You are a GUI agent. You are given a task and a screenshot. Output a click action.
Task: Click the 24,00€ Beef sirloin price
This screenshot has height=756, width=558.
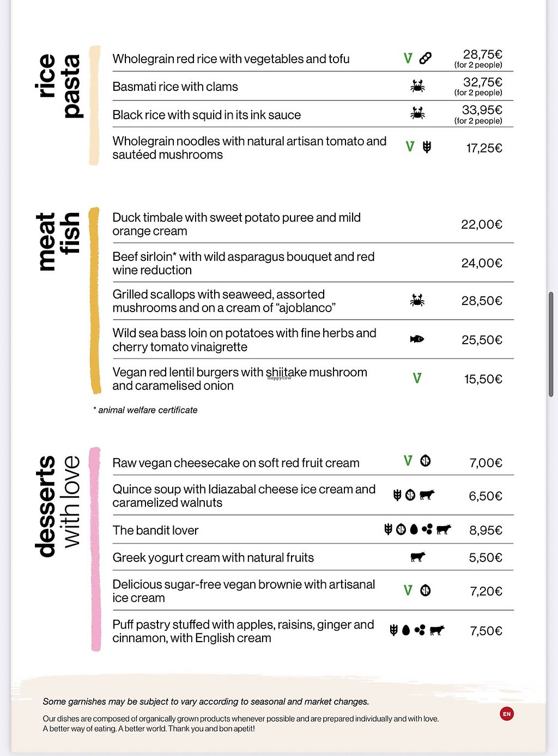(482, 263)
